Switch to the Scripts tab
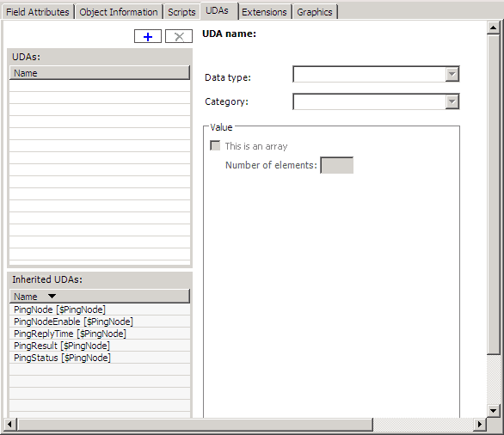Viewport: 504px width, 435px height. click(x=181, y=12)
